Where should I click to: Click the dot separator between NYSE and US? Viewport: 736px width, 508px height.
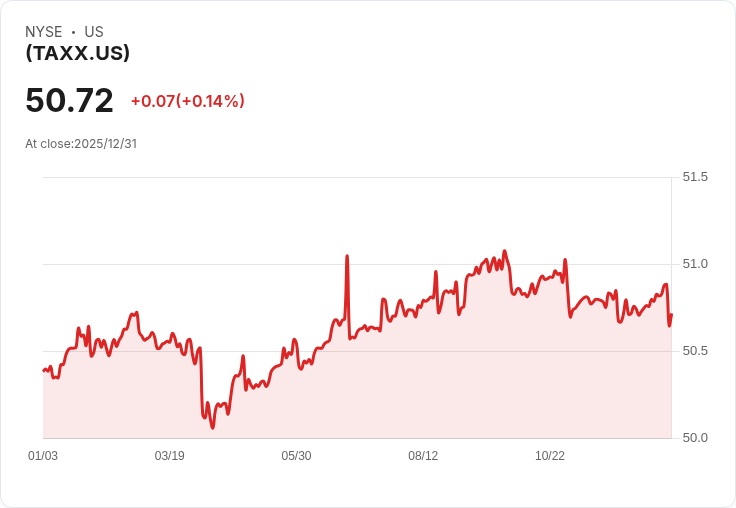(x=73, y=32)
